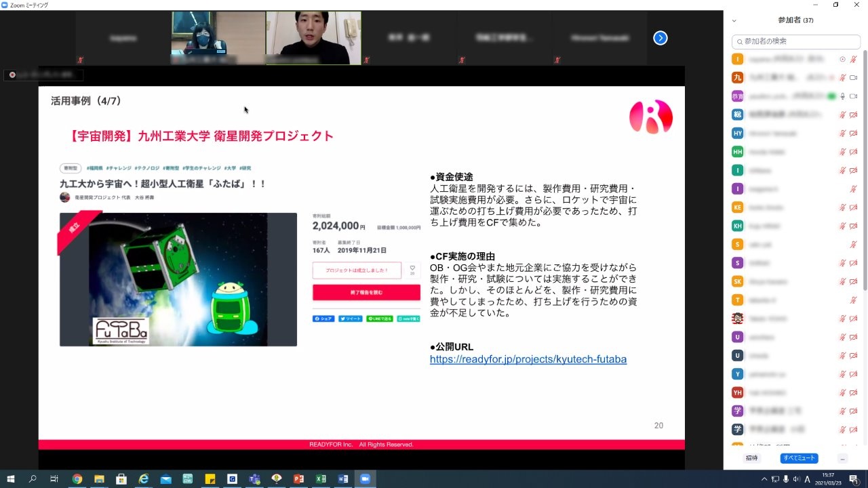The height and width of the screenshot is (488, 868).
Task: Click the 2,024,000円 donation total text
Action: (x=339, y=226)
